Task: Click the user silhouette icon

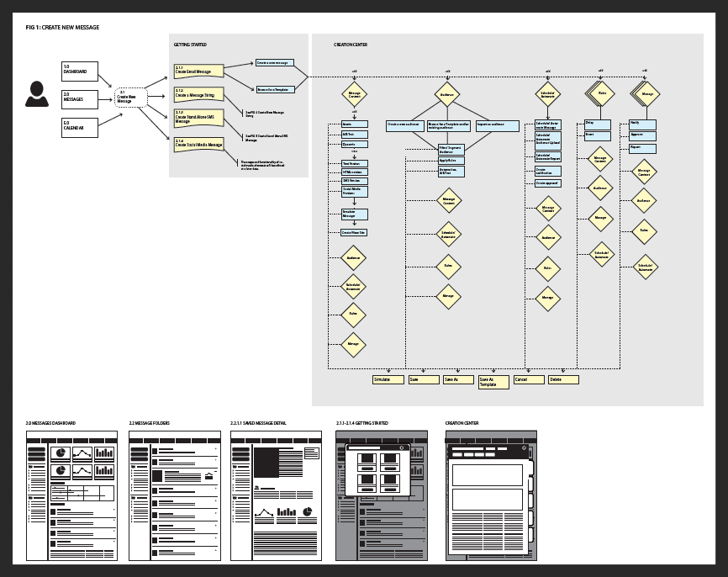Action: tap(37, 94)
